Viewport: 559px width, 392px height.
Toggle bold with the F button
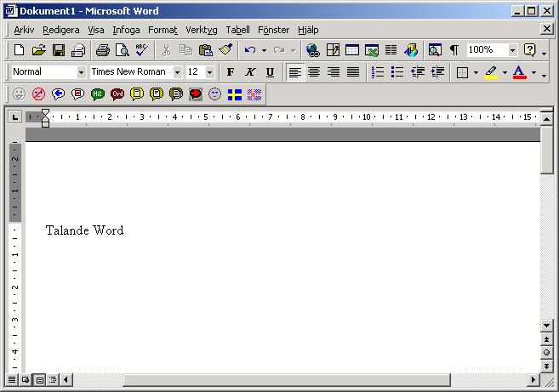[231, 72]
